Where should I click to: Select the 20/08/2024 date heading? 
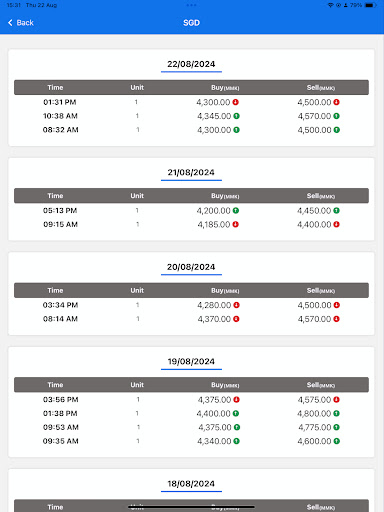click(191, 267)
